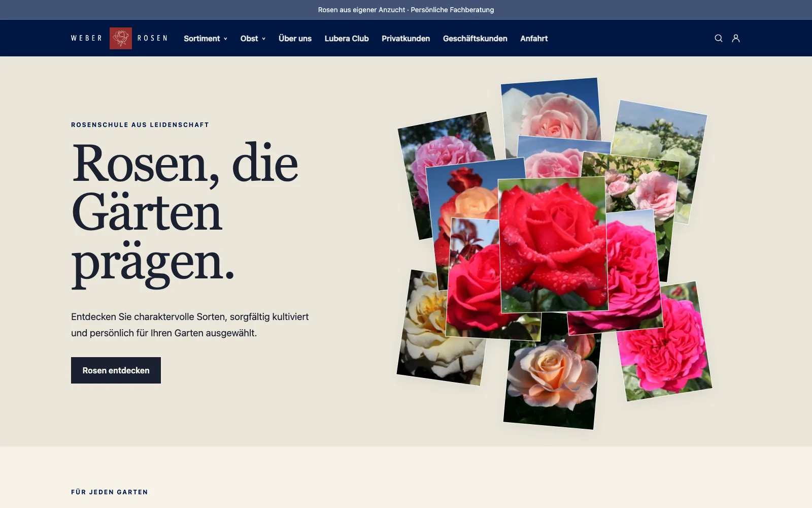Expand the Sortiment dropdown menu
The height and width of the screenshot is (508, 812).
click(206, 39)
